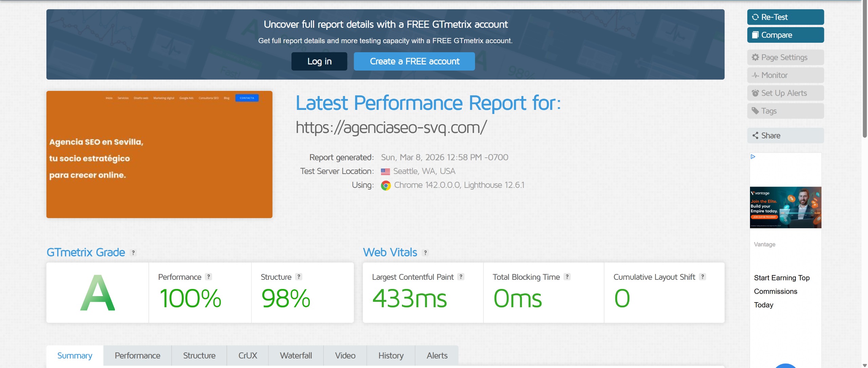Click the Total Blocking Time help icon
Viewport: 868px width, 368px height.
[567, 277]
